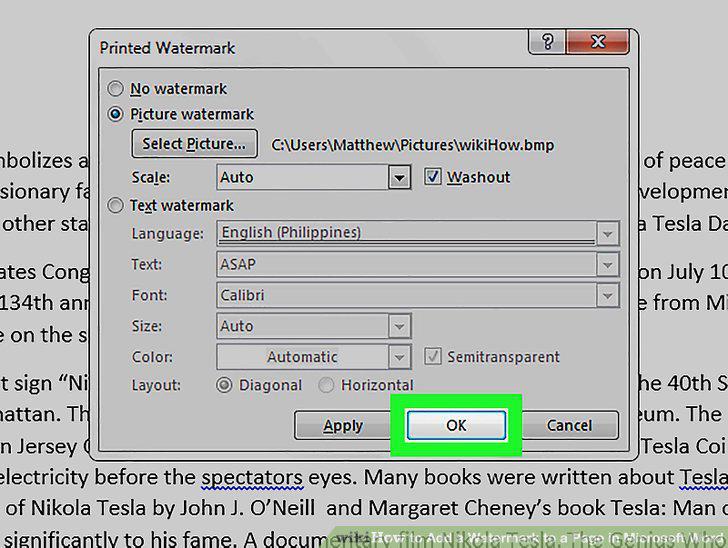Expand the Text dropdown arrow
Viewport: 728px width, 548px height.
point(607,264)
